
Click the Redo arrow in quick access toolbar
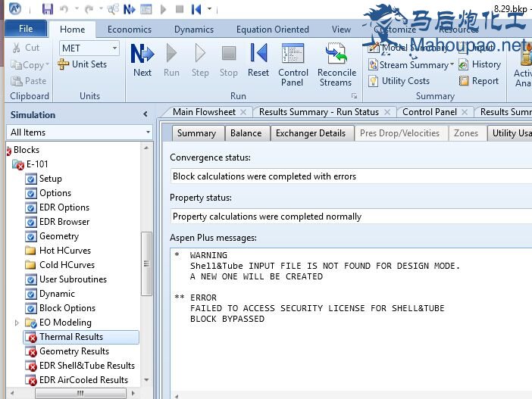(x=89, y=9)
